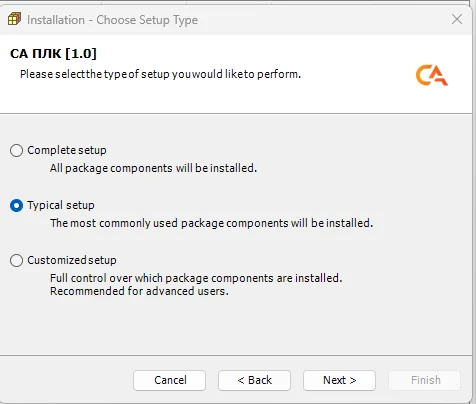
Task: Click the greyed-out Finish button
Action: (x=425, y=380)
